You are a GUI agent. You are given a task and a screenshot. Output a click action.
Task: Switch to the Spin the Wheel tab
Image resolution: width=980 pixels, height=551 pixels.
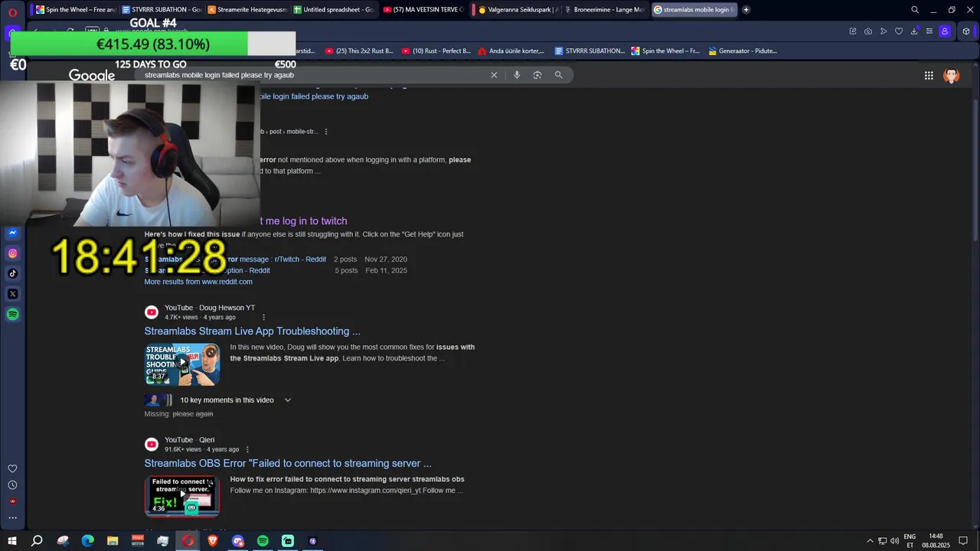coord(76,10)
